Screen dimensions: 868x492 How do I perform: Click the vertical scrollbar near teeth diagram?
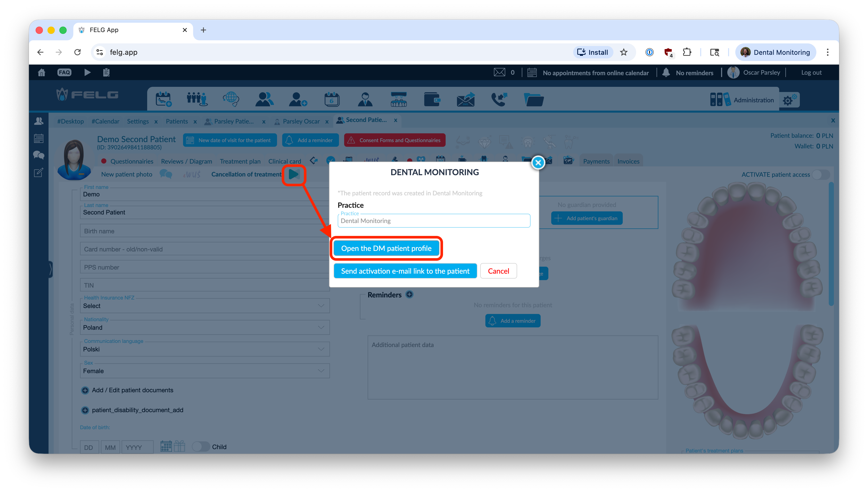pos(831,244)
